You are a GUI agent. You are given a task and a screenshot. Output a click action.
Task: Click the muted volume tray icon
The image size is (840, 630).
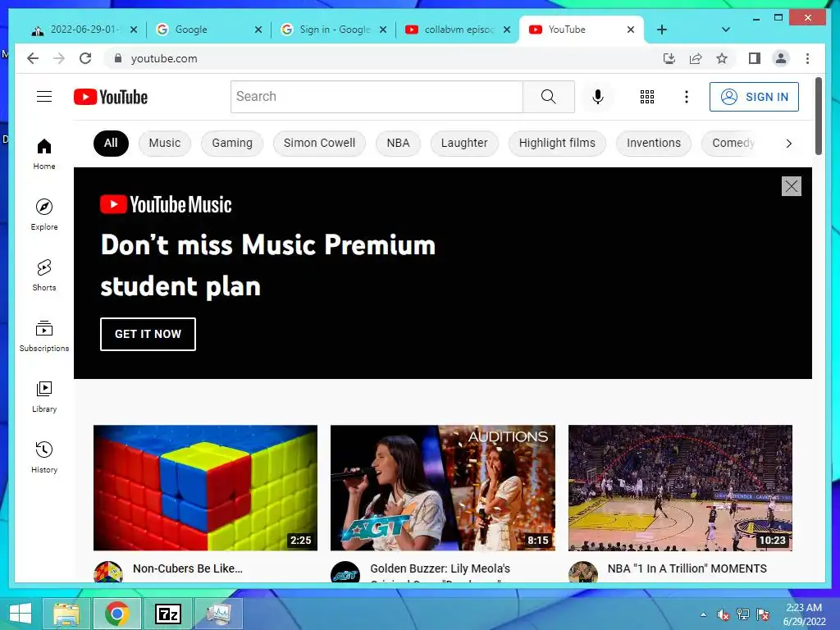724,614
